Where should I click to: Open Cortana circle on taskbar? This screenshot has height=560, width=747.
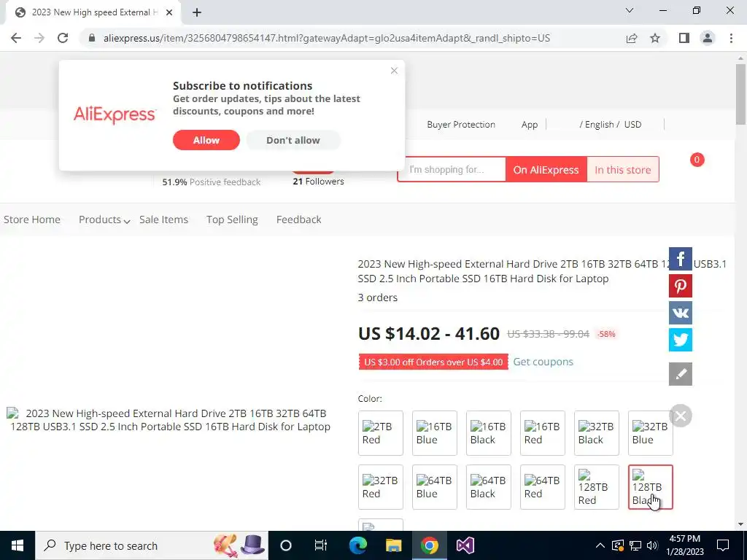(x=286, y=545)
